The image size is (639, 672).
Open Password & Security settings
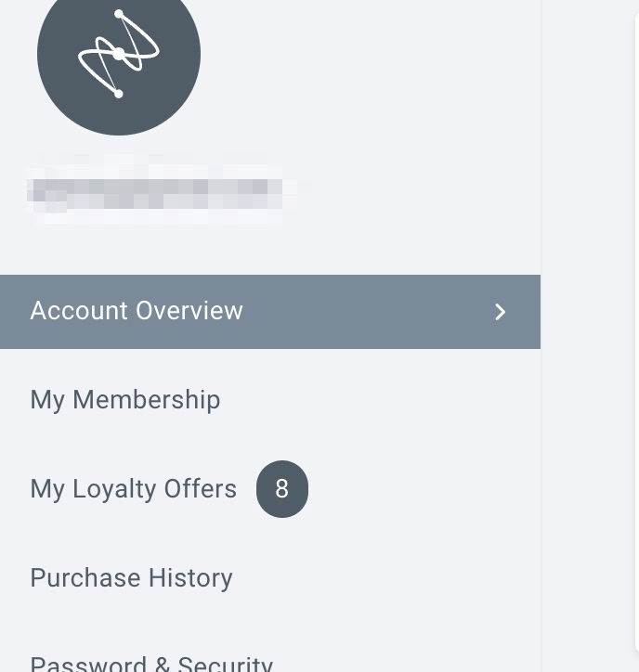point(151,663)
